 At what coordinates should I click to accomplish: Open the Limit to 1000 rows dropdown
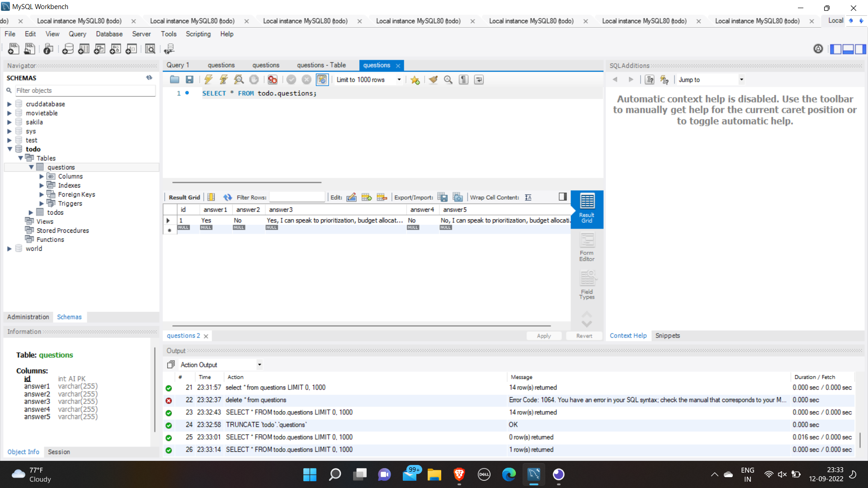[399, 80]
